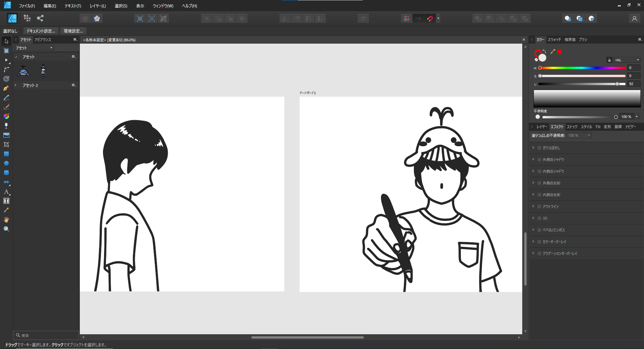Enable the ガウスぼかし effect checkbox

[x=539, y=148]
